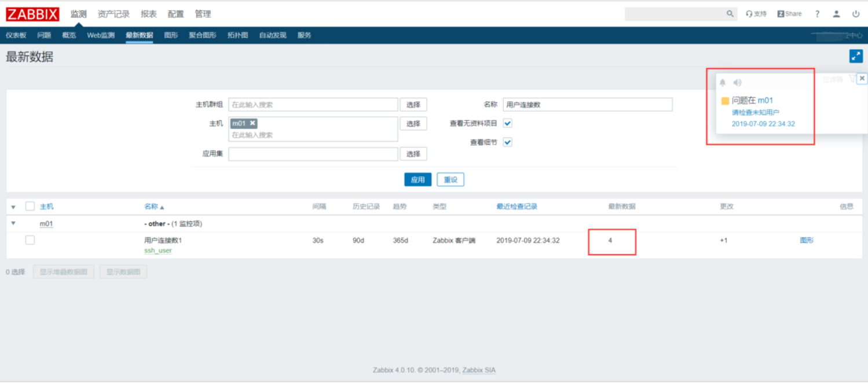The image size is (868, 383).
Task: Click the 应用集 input field
Action: point(313,154)
